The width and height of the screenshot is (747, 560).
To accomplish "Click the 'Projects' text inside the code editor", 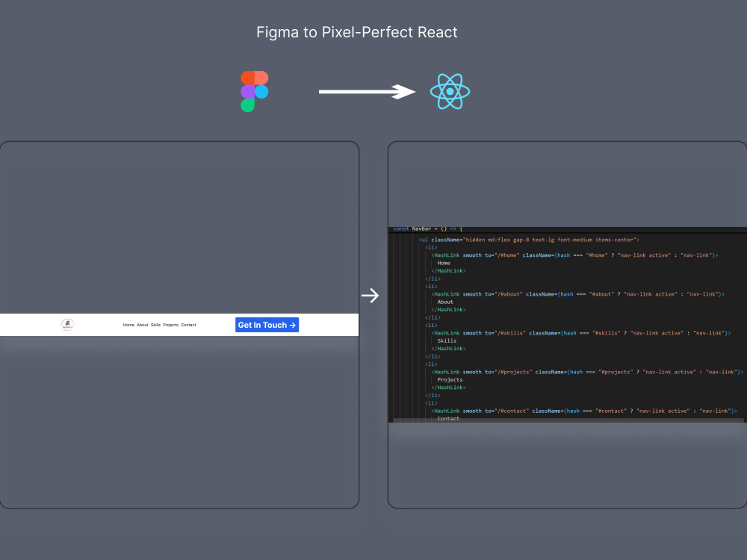I will click(x=450, y=380).
